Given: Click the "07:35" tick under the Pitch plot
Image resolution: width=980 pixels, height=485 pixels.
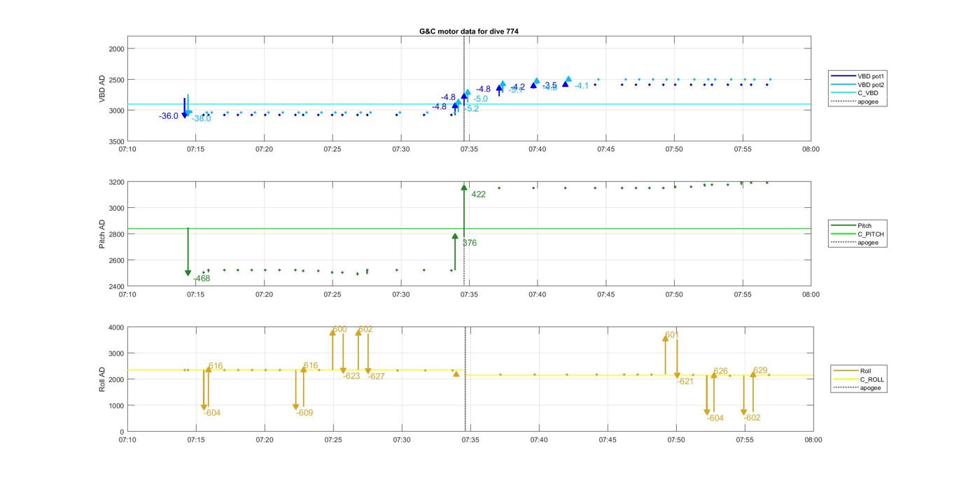Looking at the screenshot, I should point(469,295).
